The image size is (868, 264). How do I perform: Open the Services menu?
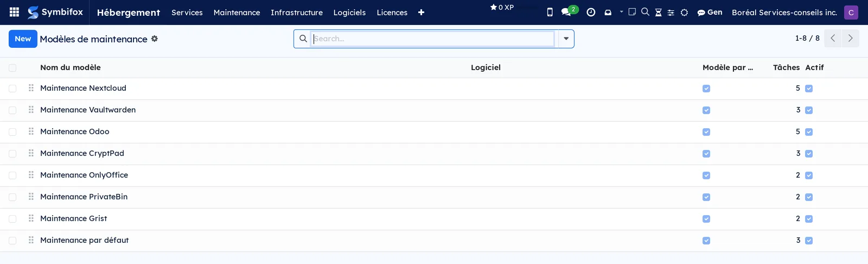click(x=187, y=12)
